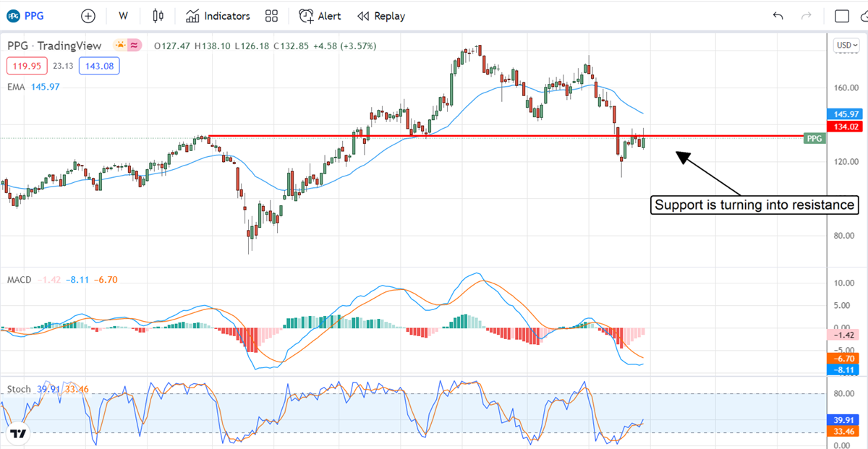This screenshot has width=868, height=449.
Task: Open the square layout setup icon
Action: click(x=842, y=16)
